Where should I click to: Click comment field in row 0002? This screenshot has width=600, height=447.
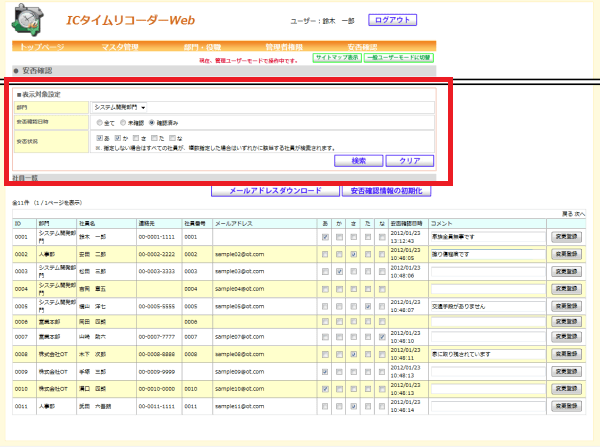(488, 254)
